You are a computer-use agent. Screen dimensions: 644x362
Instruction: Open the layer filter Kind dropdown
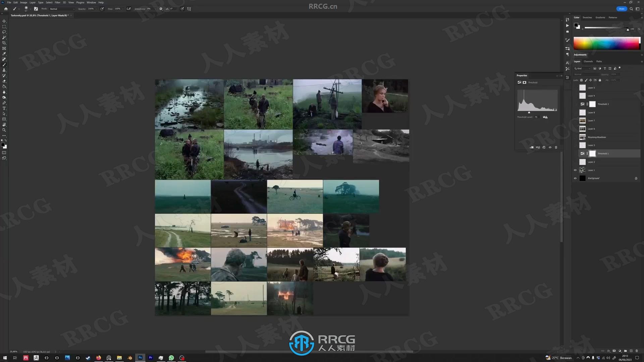click(582, 68)
